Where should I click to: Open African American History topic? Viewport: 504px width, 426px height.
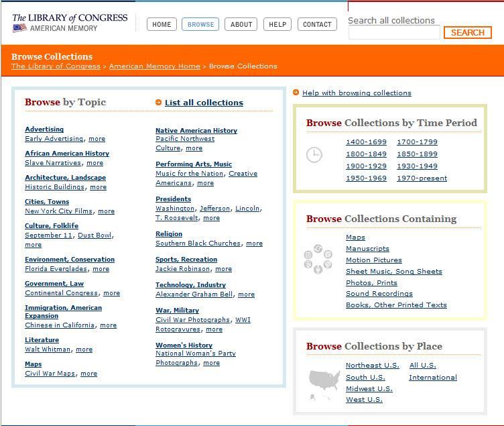pos(67,153)
